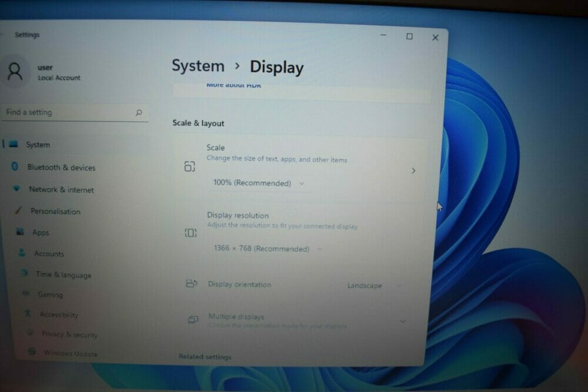The width and height of the screenshot is (588, 392).
Task: Click the Gaming sidebar icon
Action: 26,293
